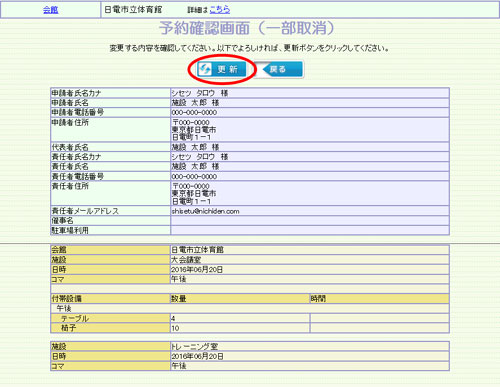
Task: Select the 付帯設備 column header
Action: pyautogui.click(x=66, y=299)
